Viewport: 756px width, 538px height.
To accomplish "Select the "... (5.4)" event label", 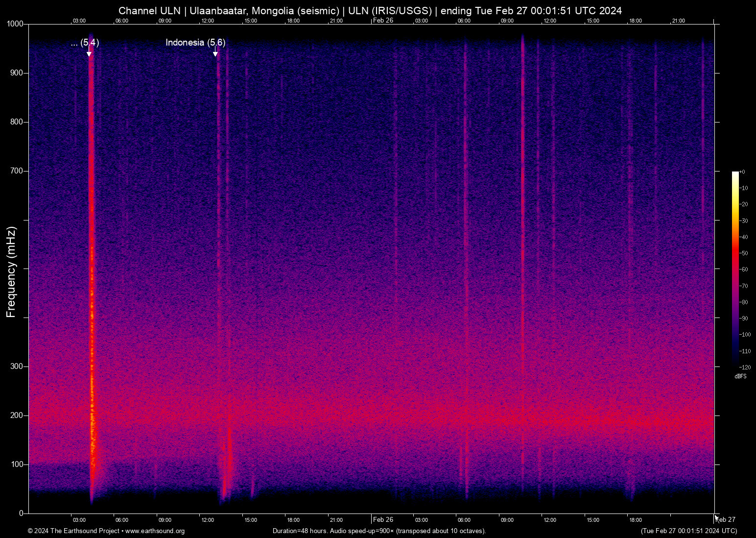I will (85, 43).
